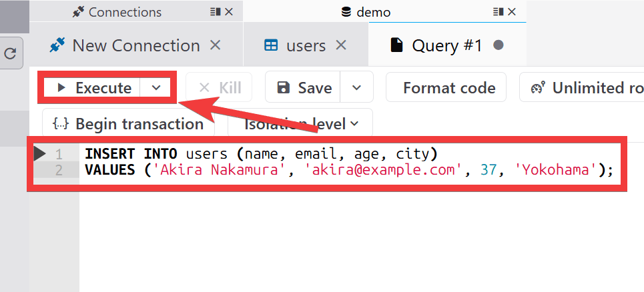The image size is (644, 292).
Task: Click 'Akira Nakamura' string in the editor
Action: click(x=218, y=169)
